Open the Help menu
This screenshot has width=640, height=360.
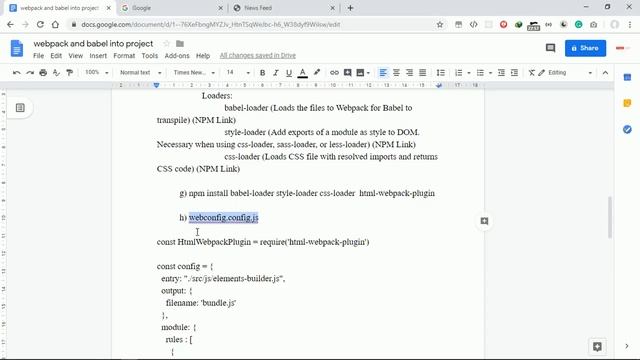click(203, 56)
